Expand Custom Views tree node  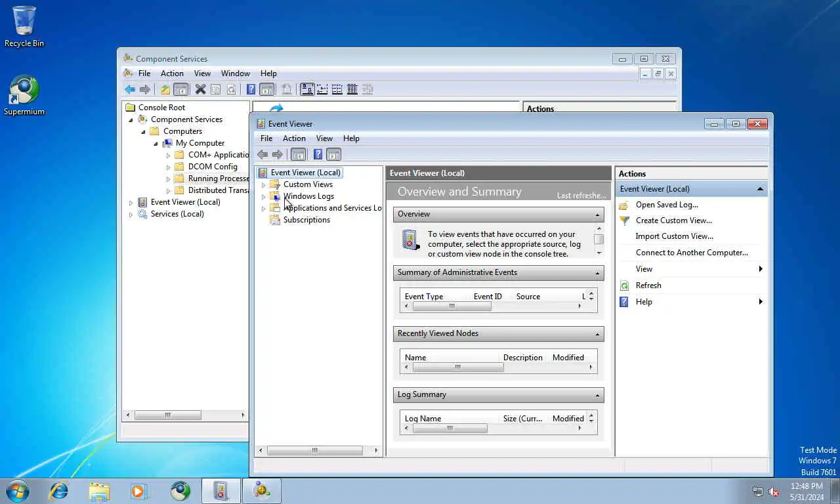click(x=264, y=184)
